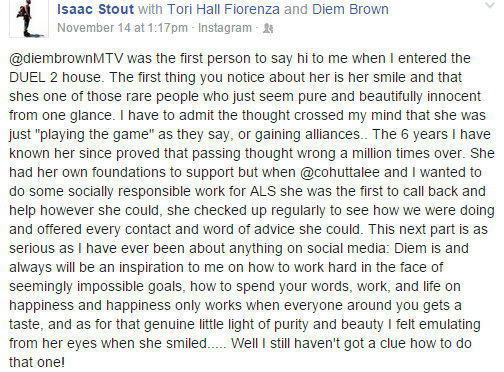Click the word "and" between tagged names
The width and height of the screenshot is (504, 372).
tap(296, 9)
